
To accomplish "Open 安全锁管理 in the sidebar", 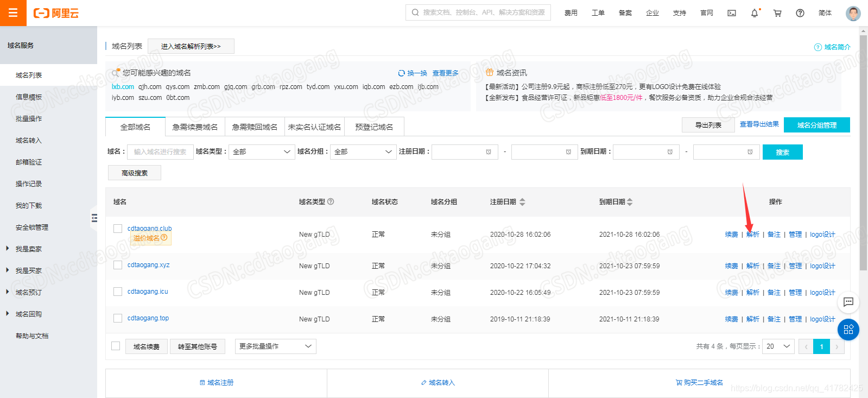I will (32, 227).
